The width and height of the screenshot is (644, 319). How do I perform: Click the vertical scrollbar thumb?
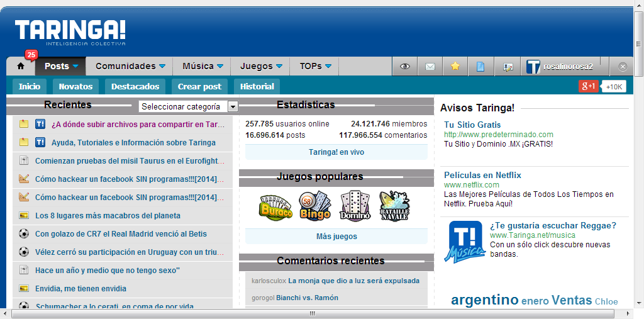[639, 44]
